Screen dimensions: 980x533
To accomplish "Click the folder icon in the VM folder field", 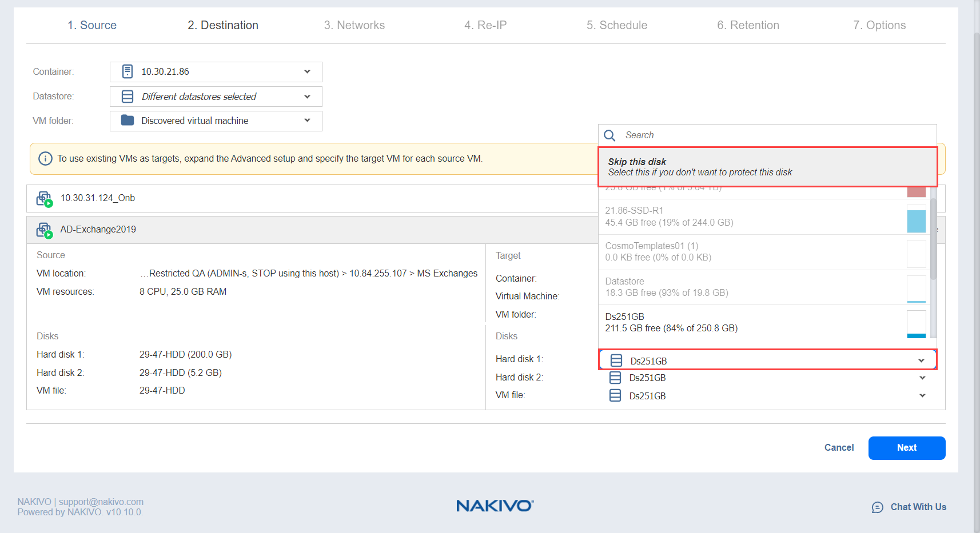I will [128, 121].
